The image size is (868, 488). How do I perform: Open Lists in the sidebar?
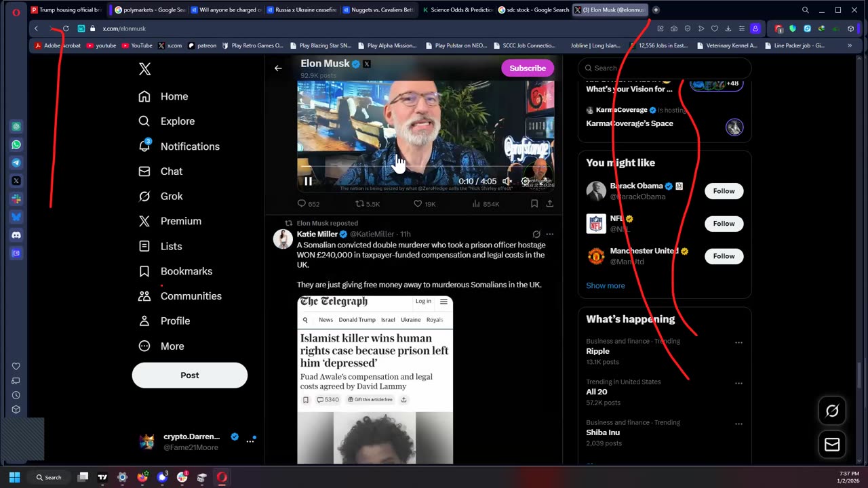(x=160, y=246)
